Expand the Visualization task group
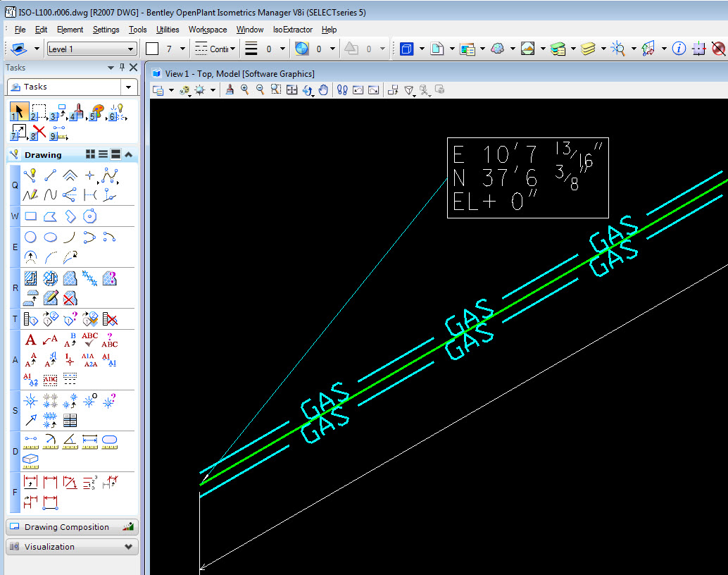This screenshot has width=728, height=575. (72, 547)
